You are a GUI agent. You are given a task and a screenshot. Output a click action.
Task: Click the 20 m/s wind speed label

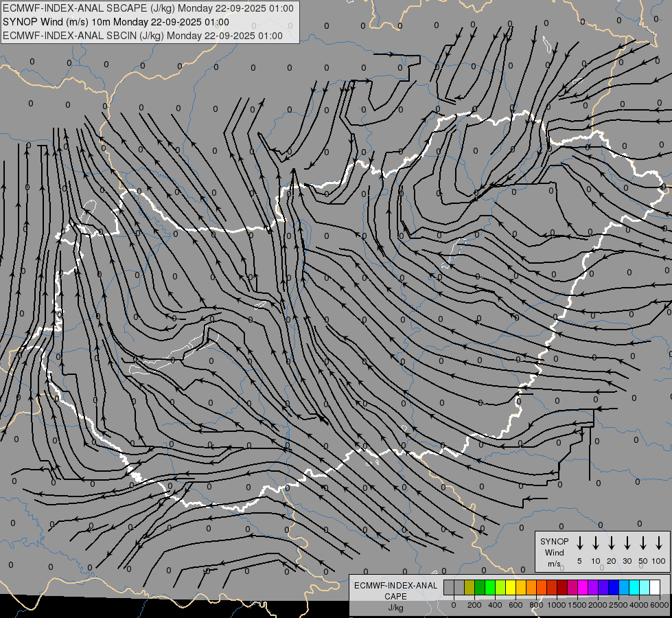[x=612, y=561]
